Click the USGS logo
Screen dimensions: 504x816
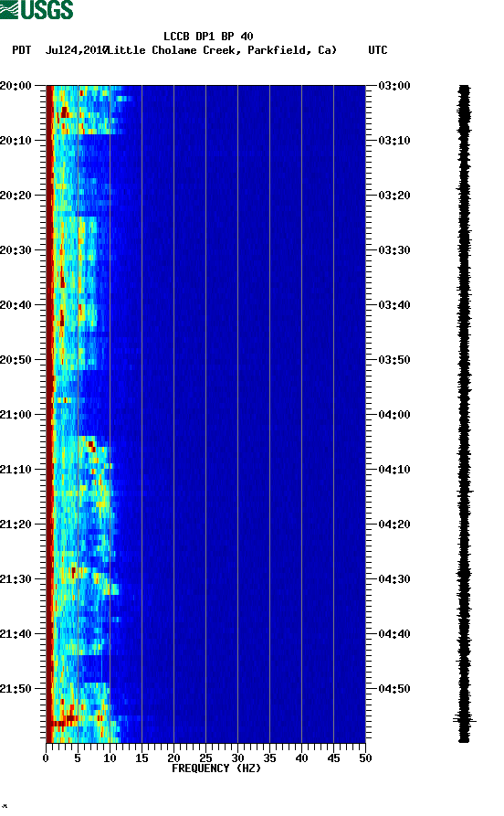click(x=37, y=9)
